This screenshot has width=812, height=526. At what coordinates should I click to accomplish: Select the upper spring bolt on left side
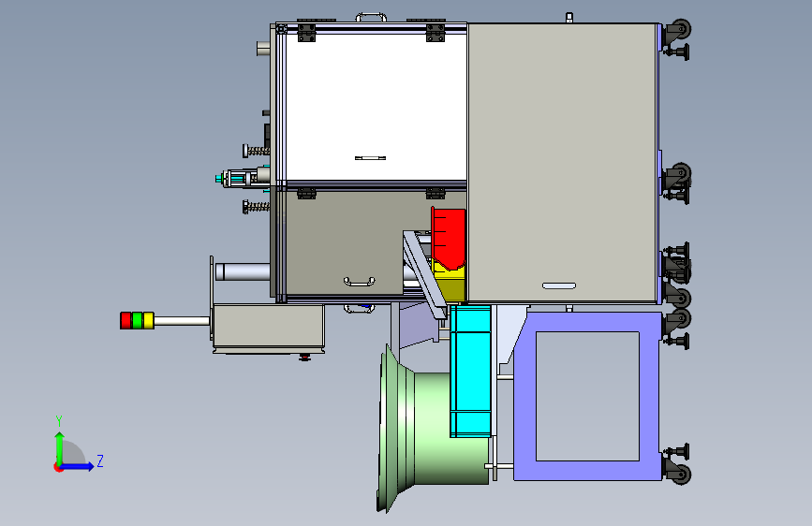257,151
